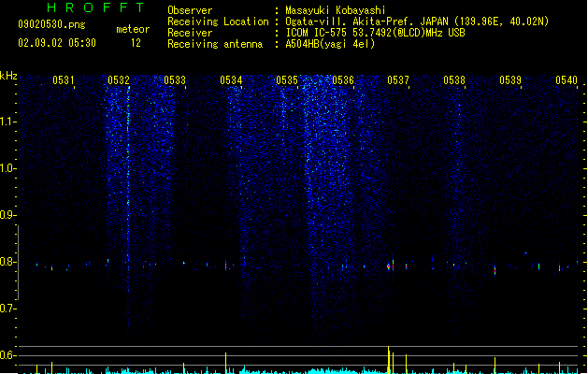Click the 0533 time marker

click(175, 80)
